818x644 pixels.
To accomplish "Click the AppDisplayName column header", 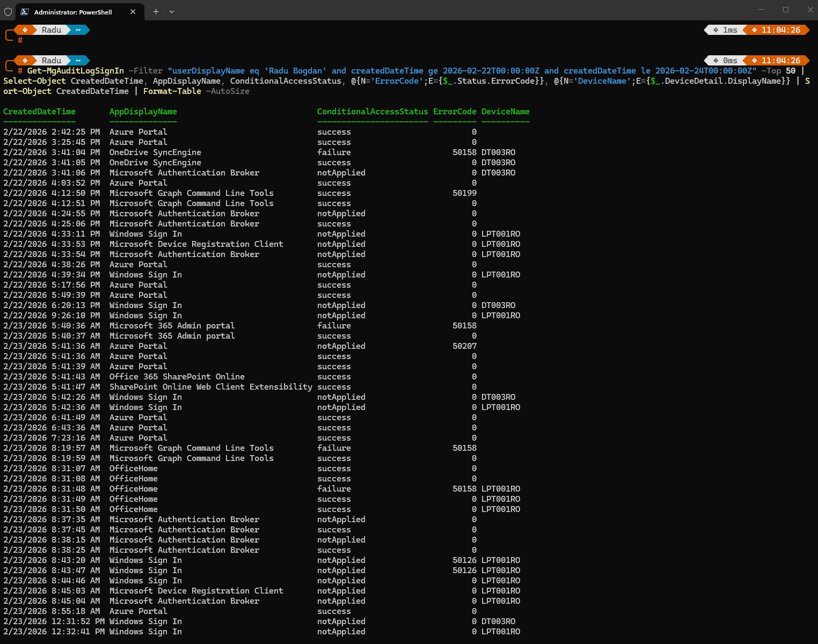I will point(143,112).
